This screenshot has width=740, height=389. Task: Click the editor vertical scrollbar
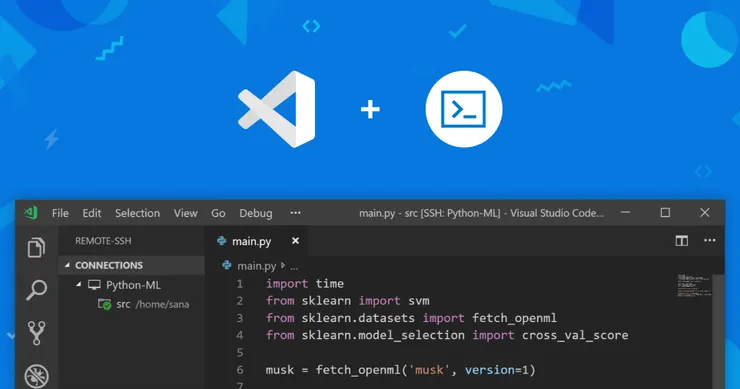pyautogui.click(x=718, y=330)
